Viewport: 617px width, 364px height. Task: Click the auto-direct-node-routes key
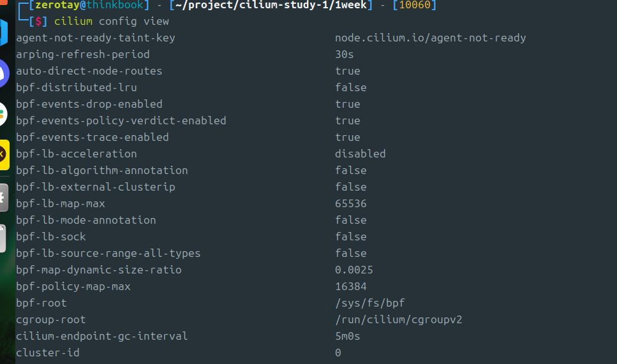[x=89, y=71]
